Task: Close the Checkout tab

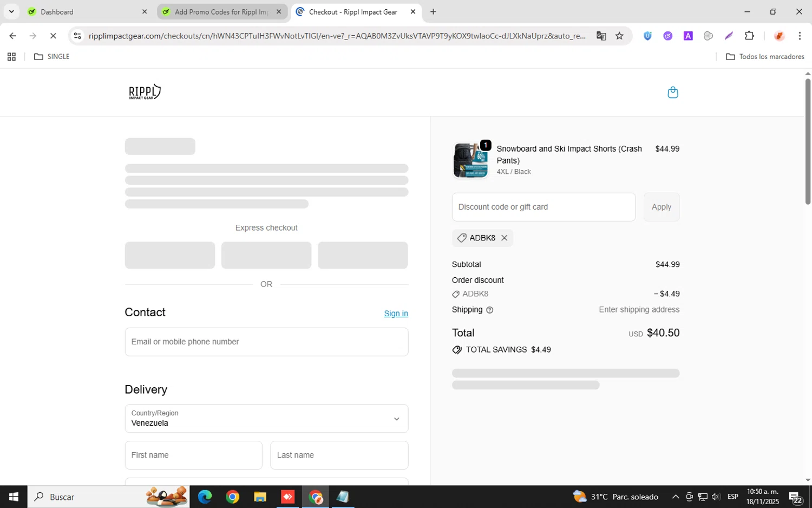Action: (x=413, y=11)
